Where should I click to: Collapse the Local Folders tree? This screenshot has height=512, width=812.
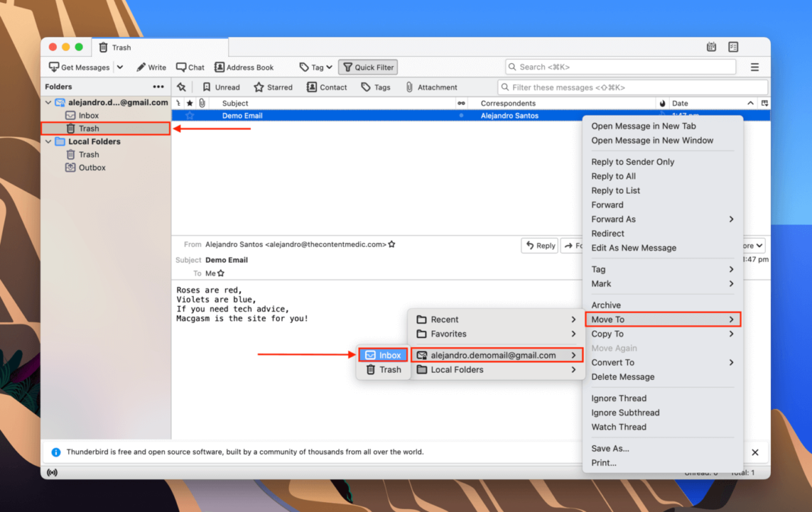(47, 141)
